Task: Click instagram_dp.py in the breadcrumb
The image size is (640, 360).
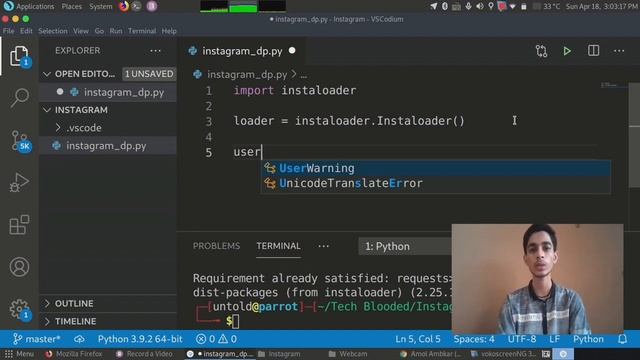Action: 247,75
